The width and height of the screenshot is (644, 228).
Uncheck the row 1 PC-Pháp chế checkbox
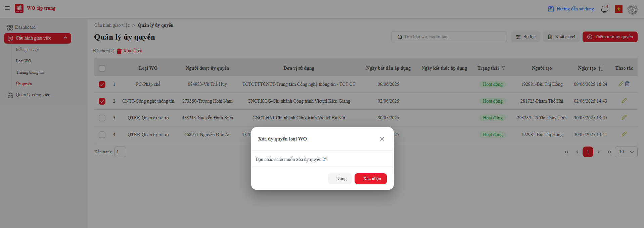tap(102, 84)
